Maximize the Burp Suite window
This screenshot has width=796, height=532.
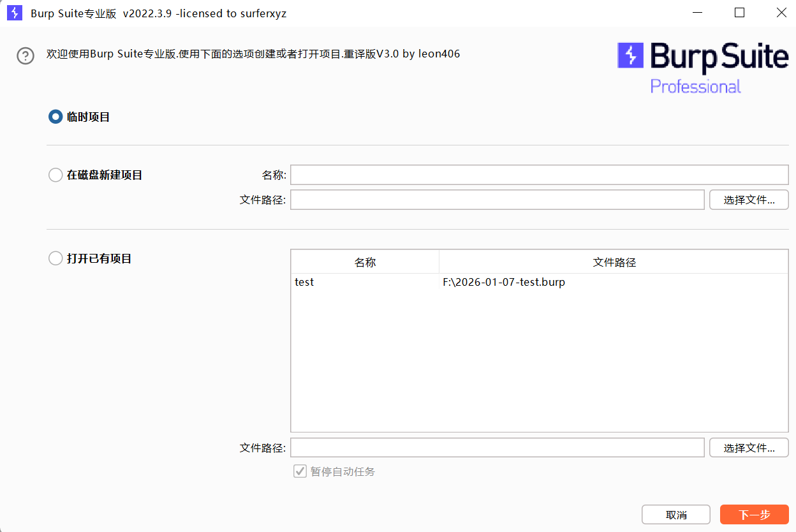pos(740,13)
